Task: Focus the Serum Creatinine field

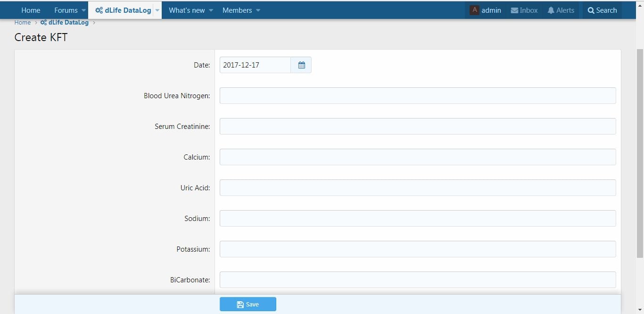Action: click(x=418, y=126)
